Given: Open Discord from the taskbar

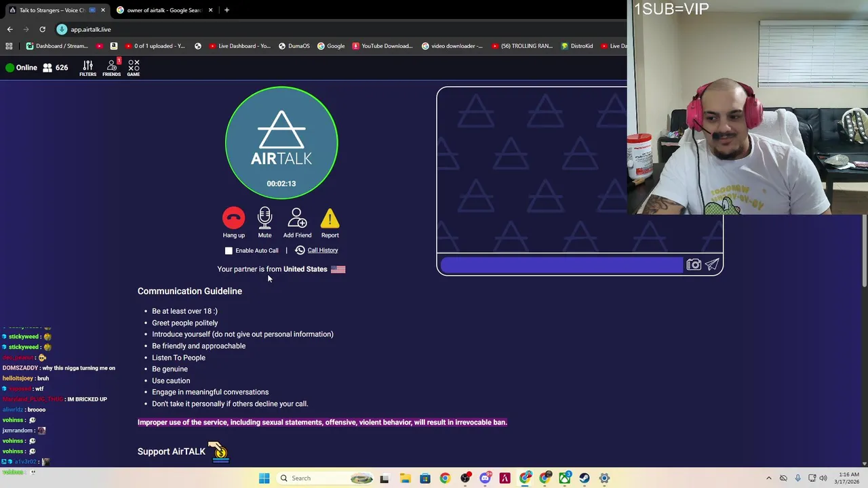Looking at the screenshot, I should coord(485,479).
